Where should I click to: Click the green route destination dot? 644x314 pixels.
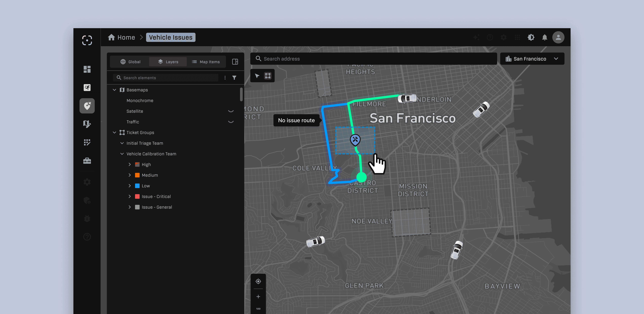[x=361, y=177]
